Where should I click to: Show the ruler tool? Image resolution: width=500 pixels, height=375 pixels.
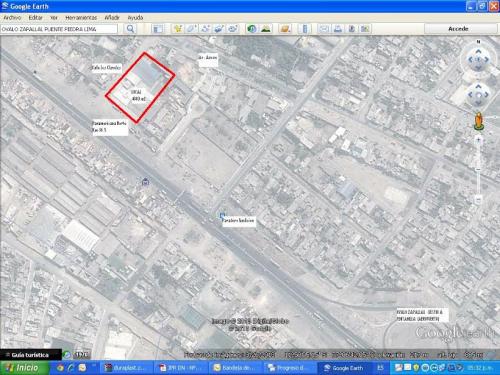pyautogui.click(x=304, y=29)
